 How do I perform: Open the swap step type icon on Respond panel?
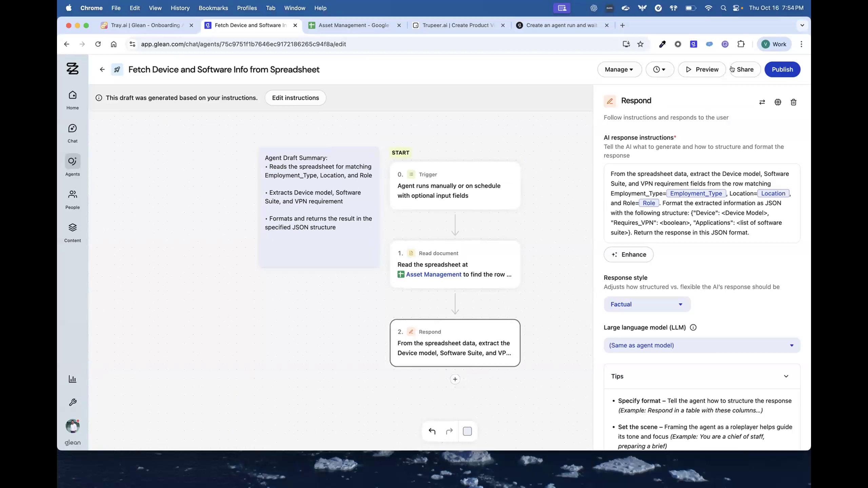pyautogui.click(x=762, y=102)
